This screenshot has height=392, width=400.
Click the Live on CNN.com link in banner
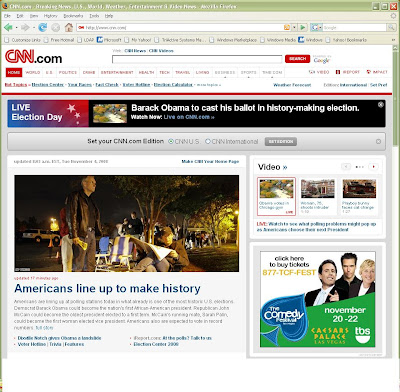(189, 117)
